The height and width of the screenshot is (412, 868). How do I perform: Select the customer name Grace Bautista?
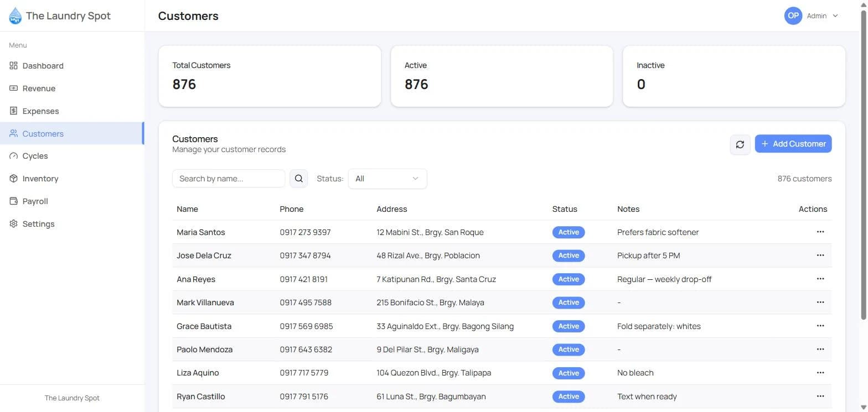(204, 326)
